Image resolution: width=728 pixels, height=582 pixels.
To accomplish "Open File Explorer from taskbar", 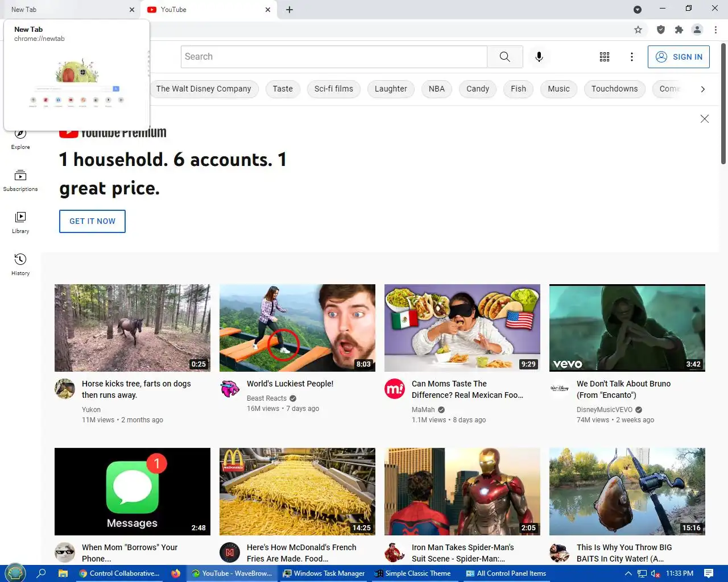I will pos(63,573).
